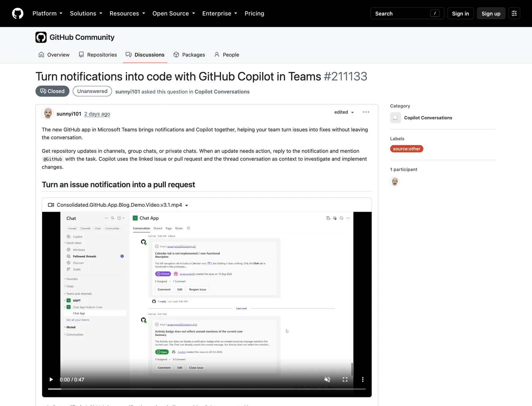Viewport: 532px width, 406px height.
Task: Open video more options menu
Action: click(x=363, y=379)
